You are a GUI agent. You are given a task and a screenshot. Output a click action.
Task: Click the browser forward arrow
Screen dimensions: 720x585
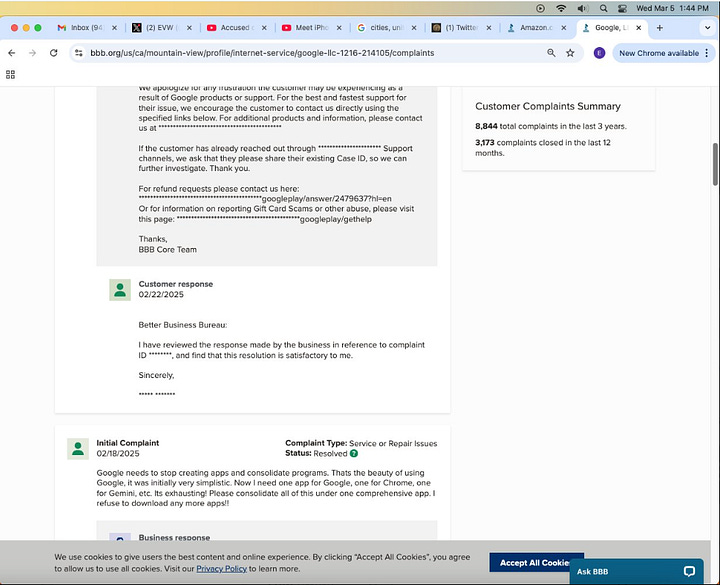[x=32, y=53]
